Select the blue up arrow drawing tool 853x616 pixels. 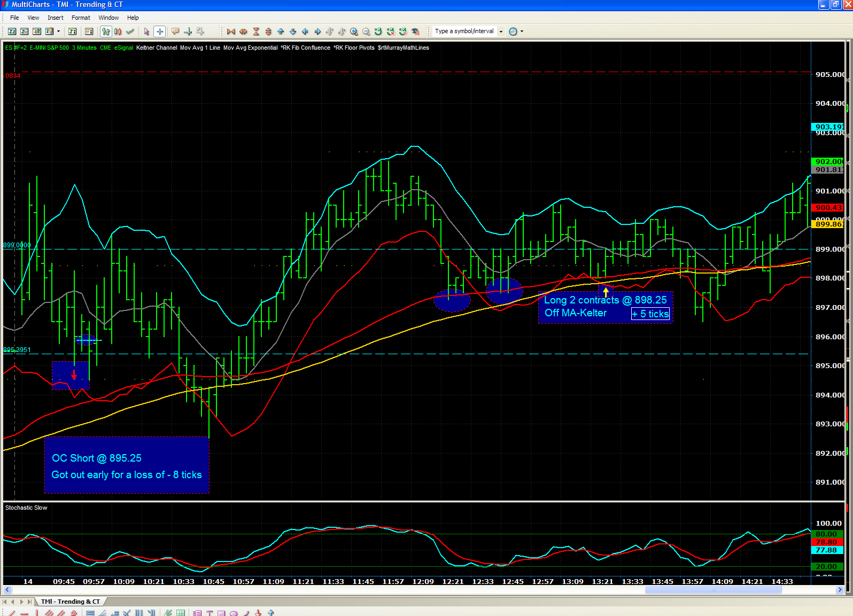coord(271,613)
